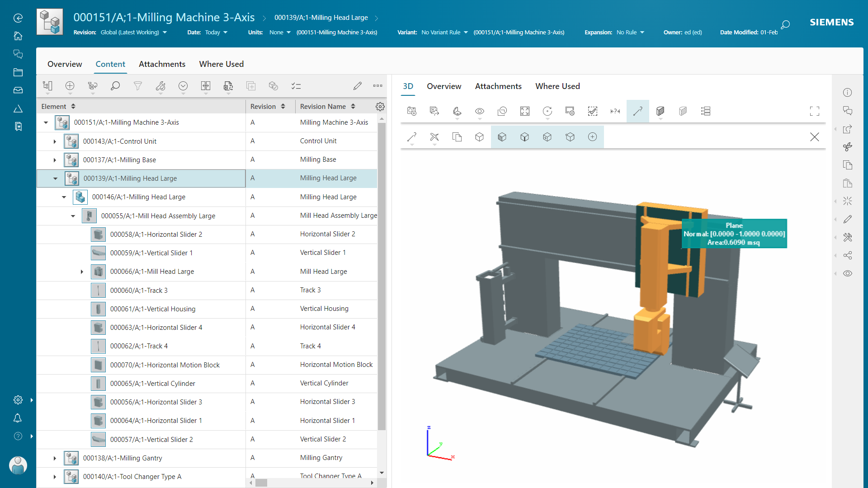Viewport: 868px width, 488px height.
Task: Open the Where Used tab in 3D panel
Action: [557, 86]
